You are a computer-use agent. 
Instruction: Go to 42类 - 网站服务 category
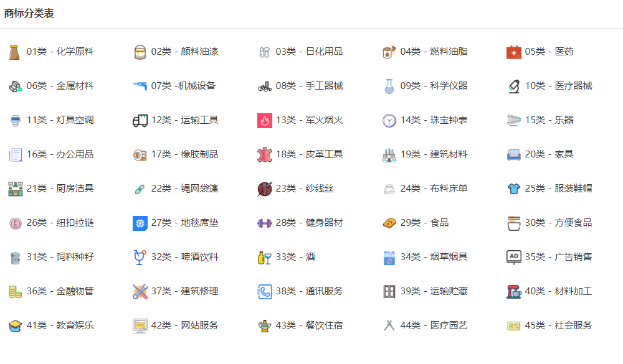pyautogui.click(x=185, y=325)
